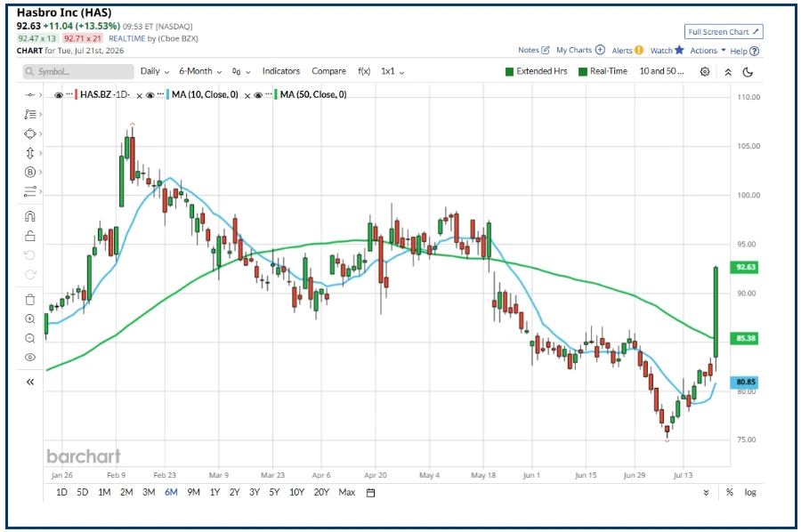The width and height of the screenshot is (801, 532).
Task: Select the horizontal lines pattern tool
Action: pos(30,191)
